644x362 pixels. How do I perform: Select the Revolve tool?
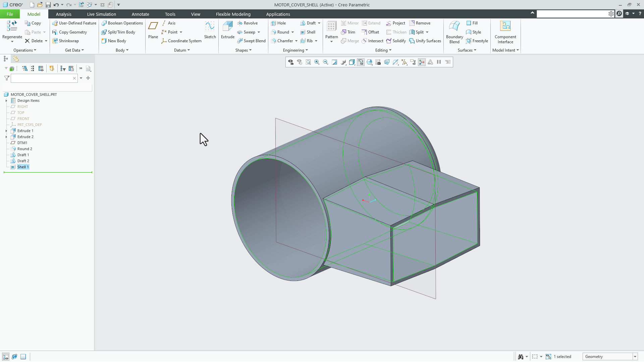[x=249, y=23]
